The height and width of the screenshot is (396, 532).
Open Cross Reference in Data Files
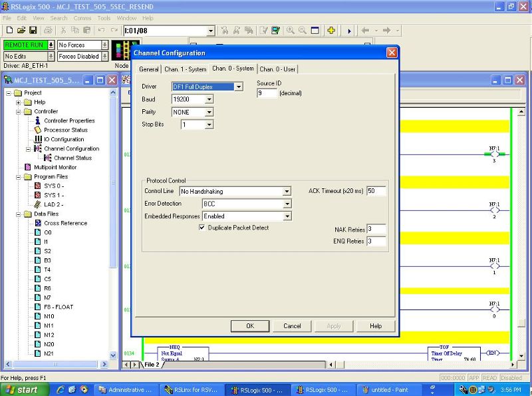pos(65,223)
